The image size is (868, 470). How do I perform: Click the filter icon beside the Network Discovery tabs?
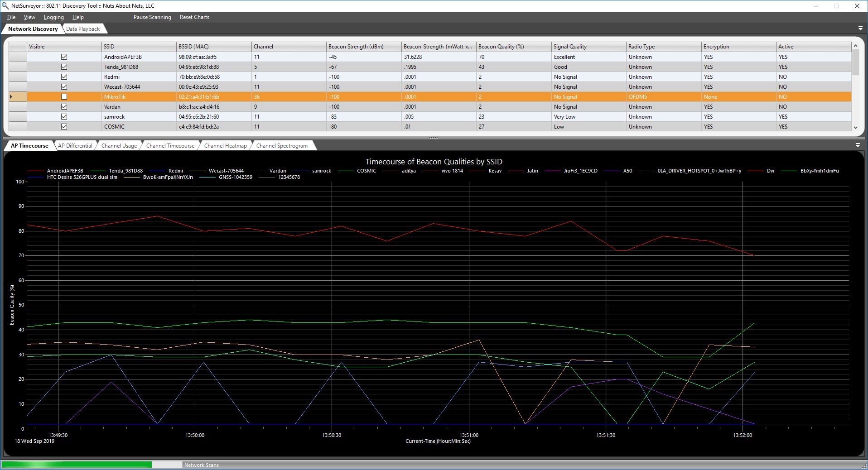859,28
